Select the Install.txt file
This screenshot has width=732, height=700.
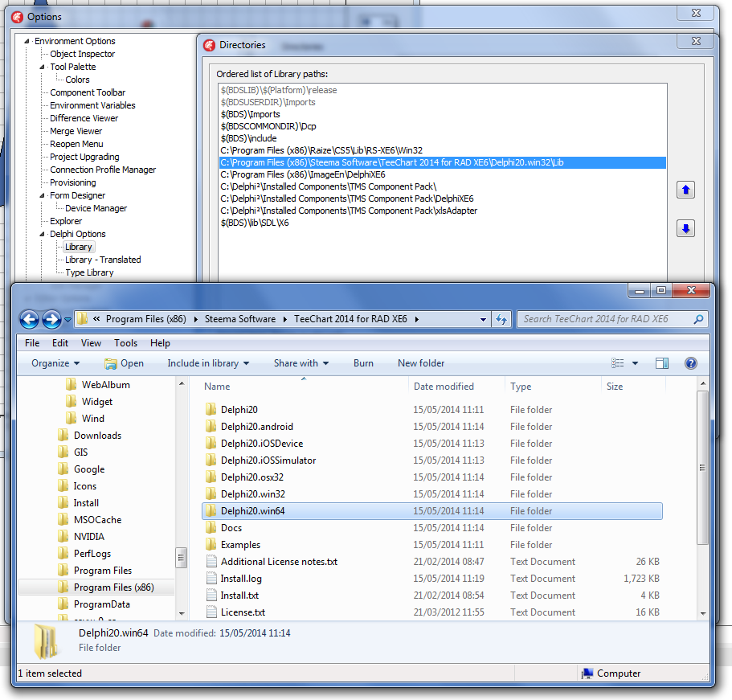pos(239,595)
